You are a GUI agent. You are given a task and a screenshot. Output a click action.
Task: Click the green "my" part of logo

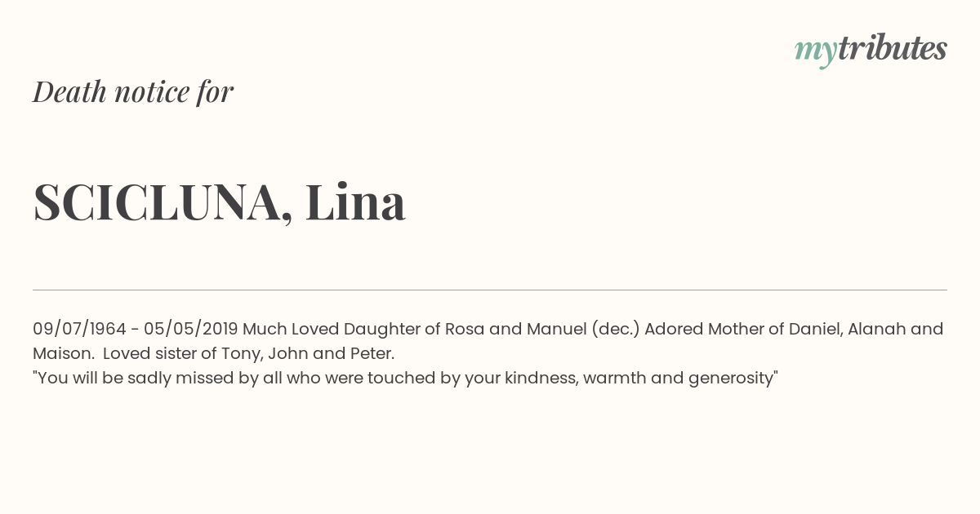[x=816, y=53]
